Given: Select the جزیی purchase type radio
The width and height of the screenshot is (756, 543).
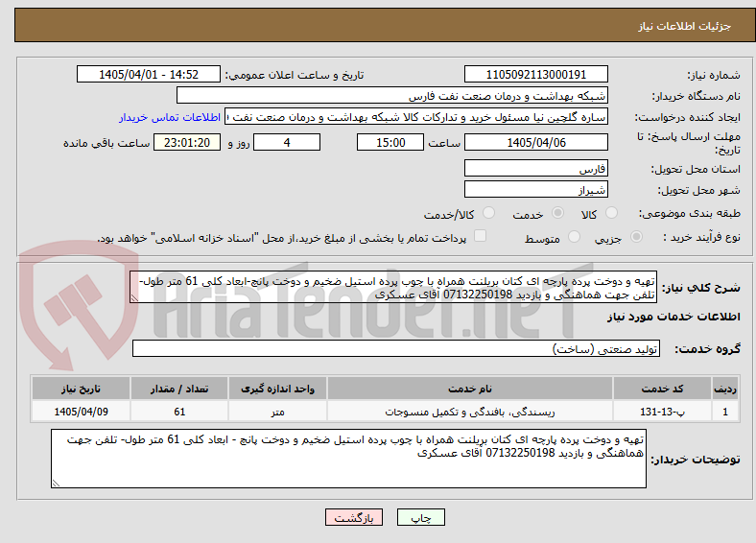Looking at the screenshot, I should point(636,237).
